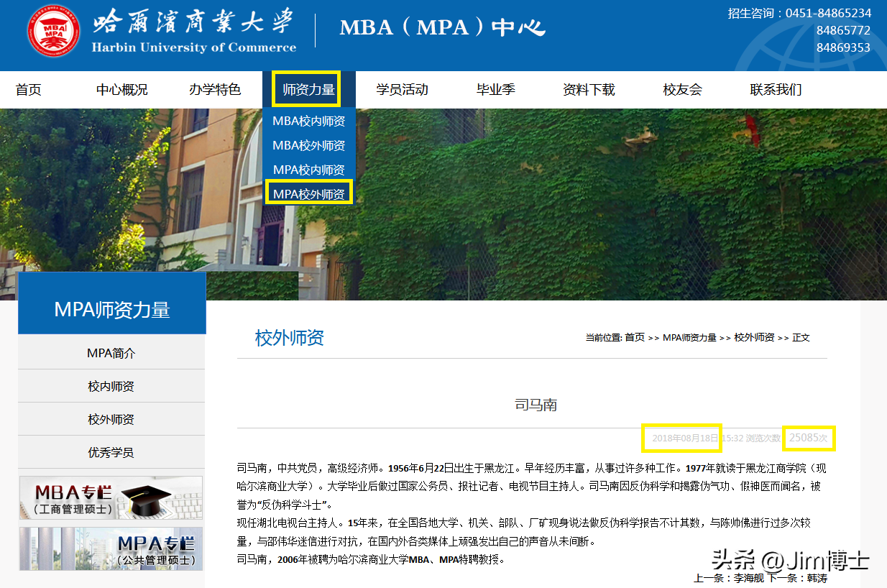Click the MPA师资力量 sidebar header
Image resolution: width=887 pixels, height=588 pixels.
coord(112,310)
